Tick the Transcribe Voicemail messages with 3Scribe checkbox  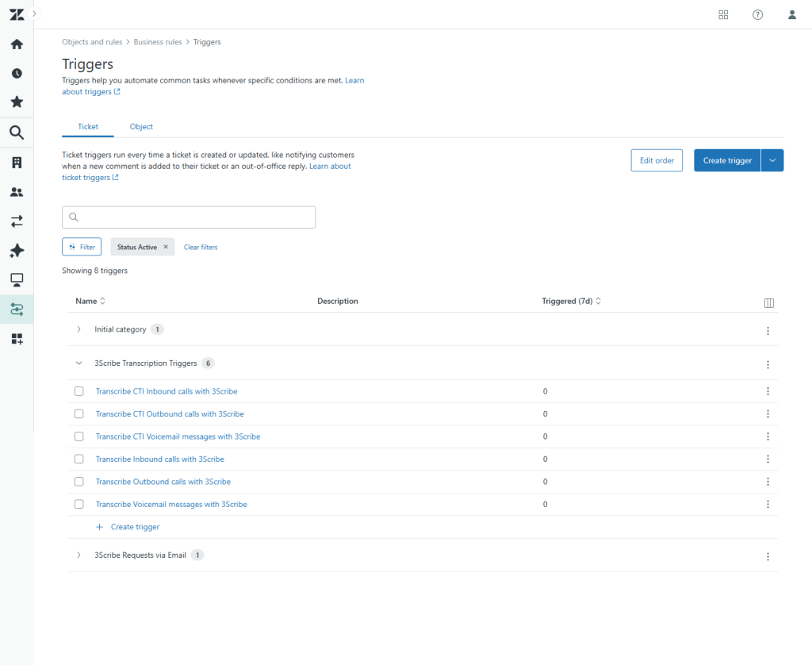[x=79, y=504]
